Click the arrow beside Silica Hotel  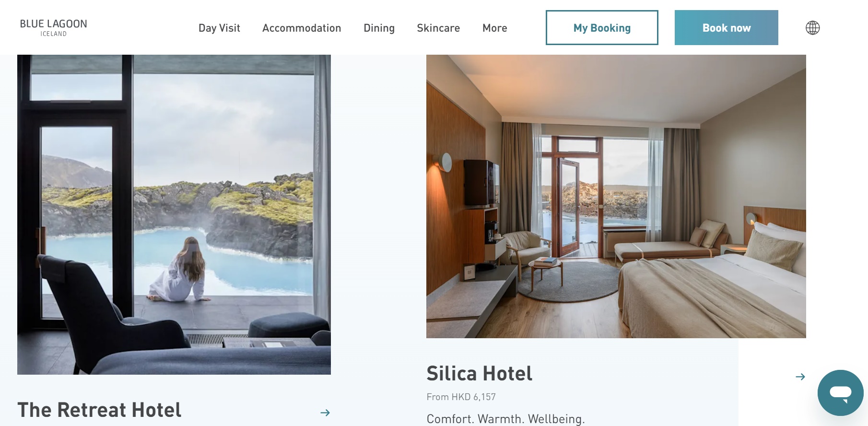800,377
